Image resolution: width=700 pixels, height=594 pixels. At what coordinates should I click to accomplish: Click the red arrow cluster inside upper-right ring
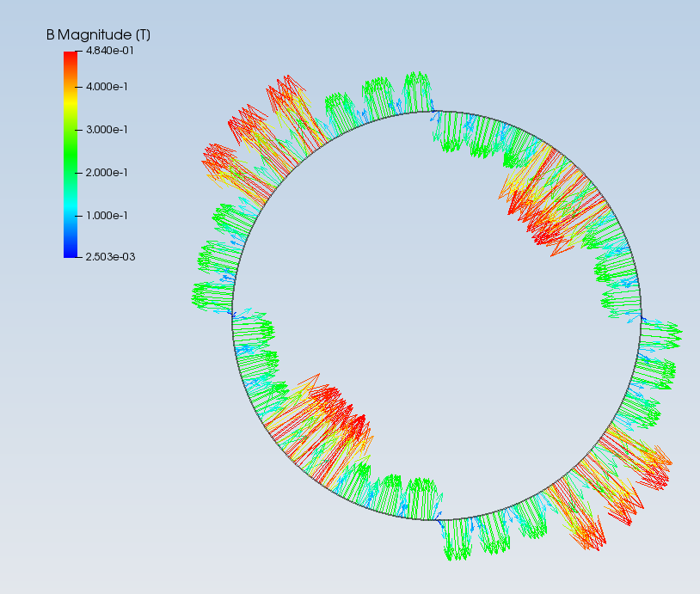pyautogui.click(x=546, y=215)
